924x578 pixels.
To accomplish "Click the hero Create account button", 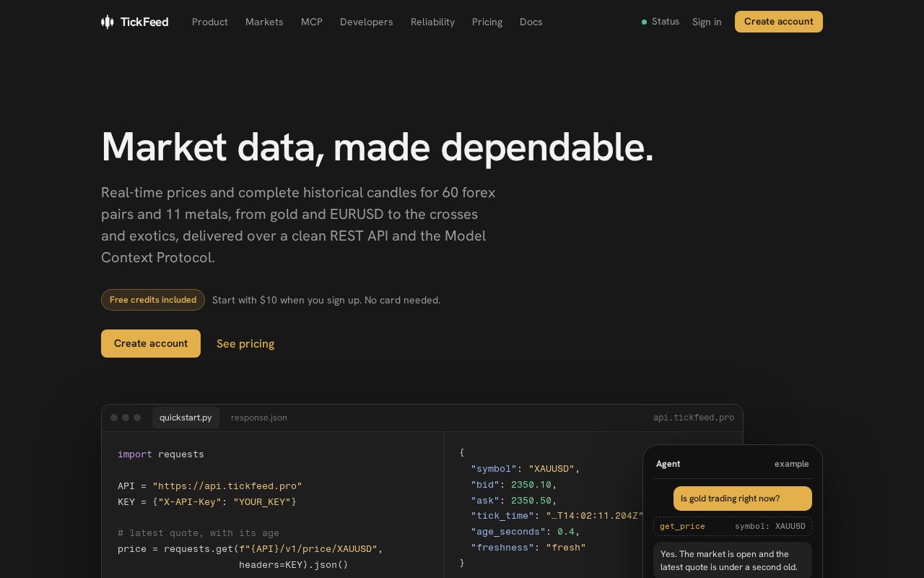I will tap(151, 343).
